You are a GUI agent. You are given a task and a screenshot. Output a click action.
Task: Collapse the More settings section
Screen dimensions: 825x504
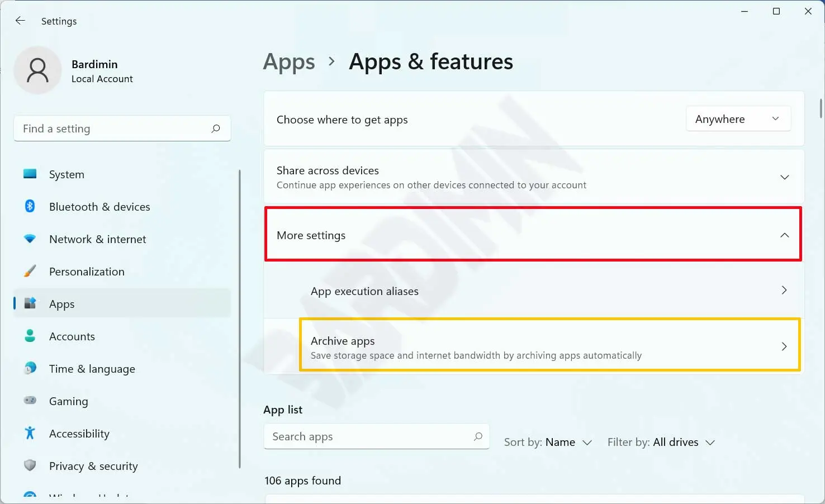tap(784, 235)
